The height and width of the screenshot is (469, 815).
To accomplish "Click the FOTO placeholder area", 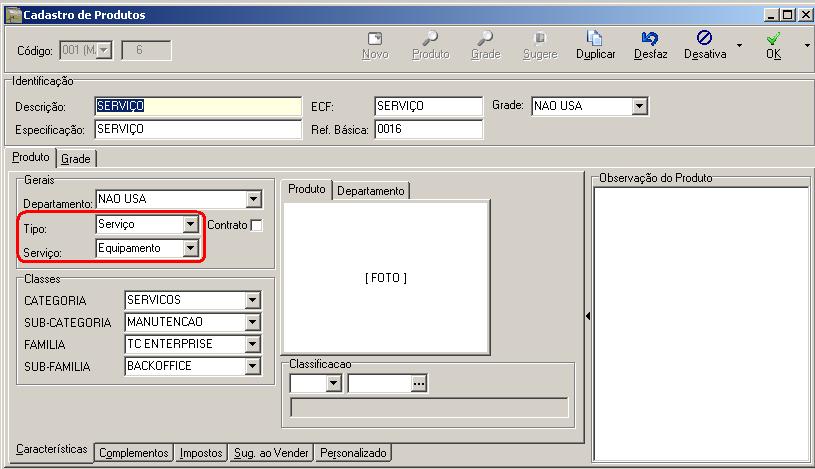I will tap(386, 278).
